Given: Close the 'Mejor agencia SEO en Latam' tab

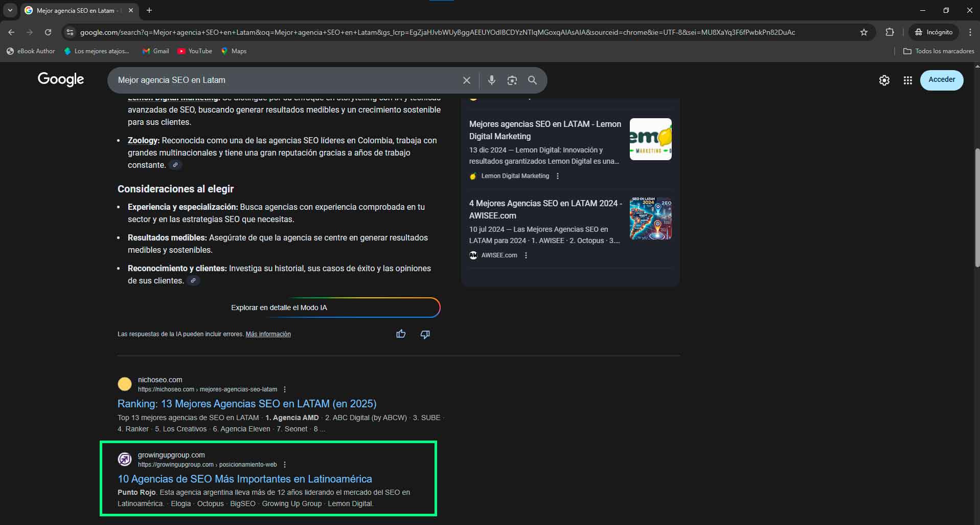Looking at the screenshot, I should click(131, 10).
